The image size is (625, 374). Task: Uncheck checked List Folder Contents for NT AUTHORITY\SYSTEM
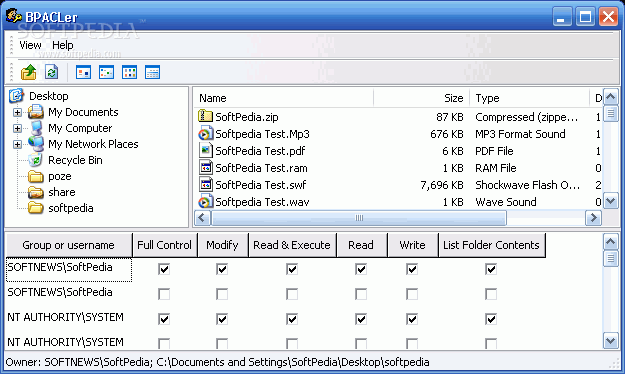pyautogui.click(x=491, y=319)
